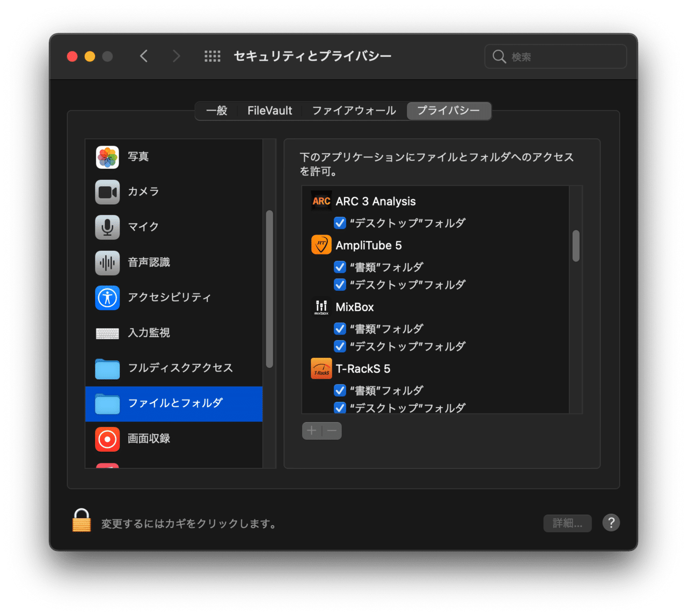687x616 pixels.
Task: Open the help question mark button
Action: click(611, 523)
